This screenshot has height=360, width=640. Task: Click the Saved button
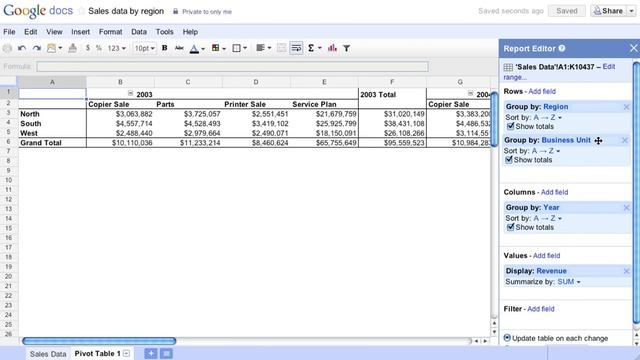pyautogui.click(x=567, y=11)
